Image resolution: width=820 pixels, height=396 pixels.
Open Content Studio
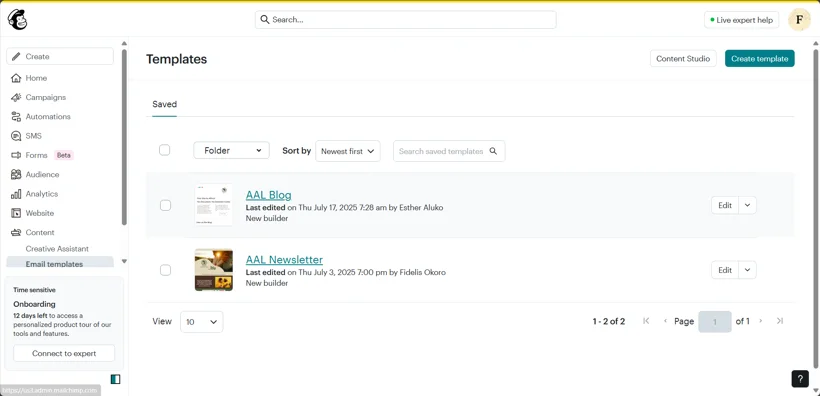[x=683, y=59]
